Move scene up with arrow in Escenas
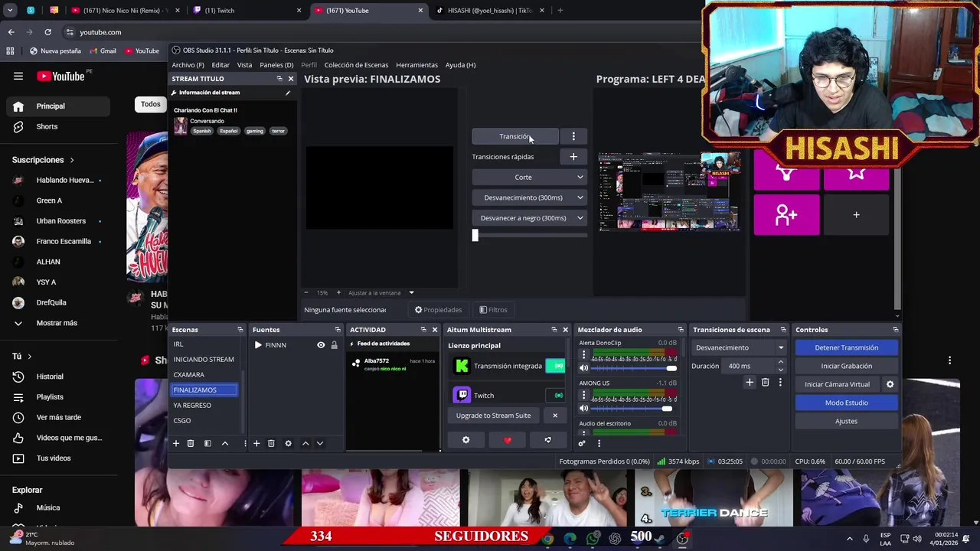The width and height of the screenshot is (980, 551). point(225,443)
